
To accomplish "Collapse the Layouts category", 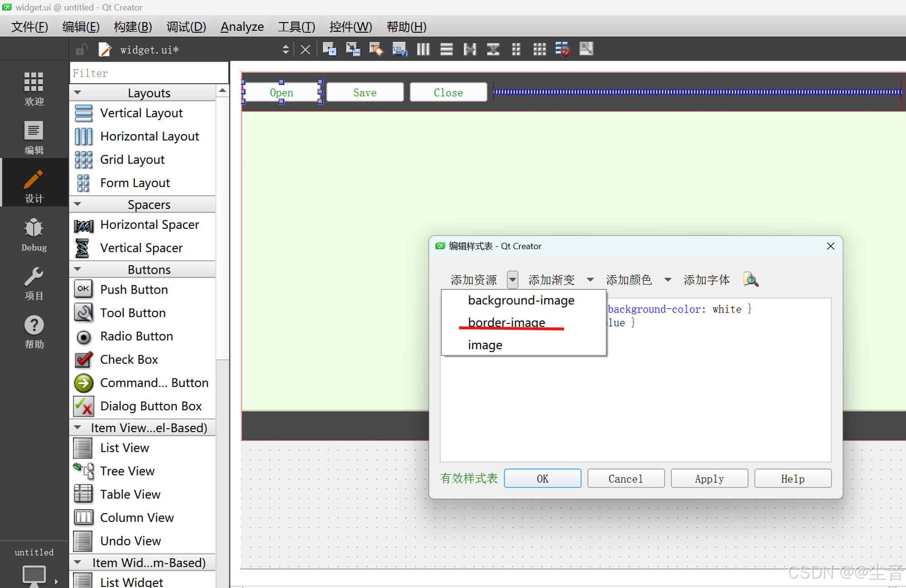I will click(77, 92).
